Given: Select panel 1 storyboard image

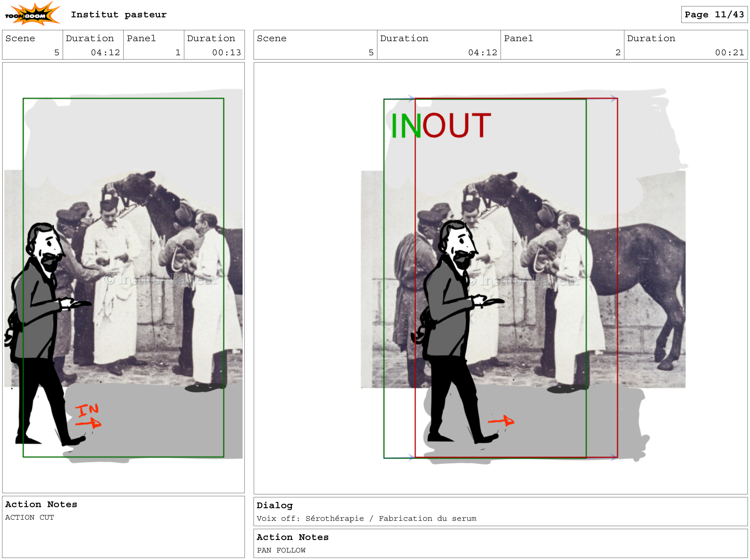Looking at the screenshot, I should (123, 277).
